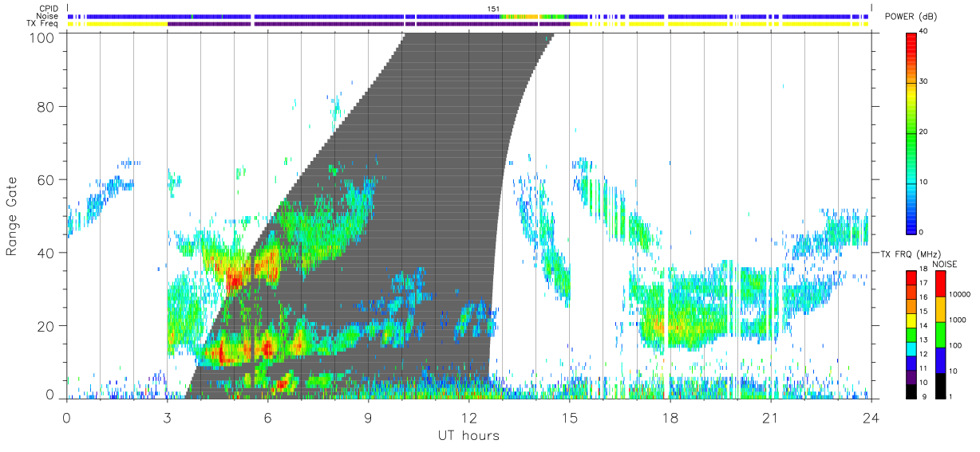Click the red top of the power colorbar
Image resolution: width=980 pixels, height=452 pixels.
click(911, 45)
